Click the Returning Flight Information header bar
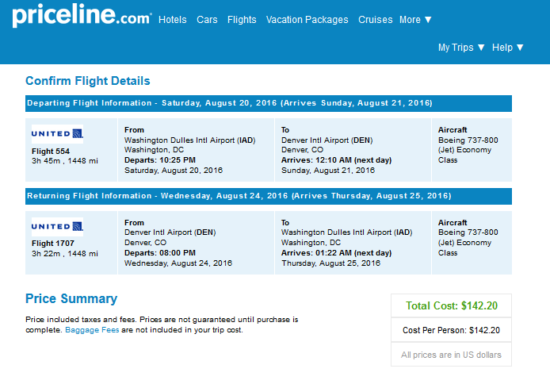 point(268,196)
